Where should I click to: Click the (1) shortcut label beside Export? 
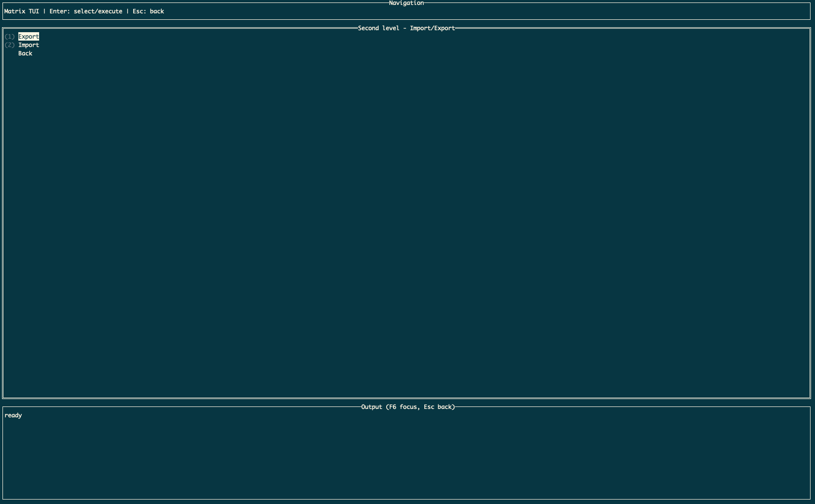point(10,37)
